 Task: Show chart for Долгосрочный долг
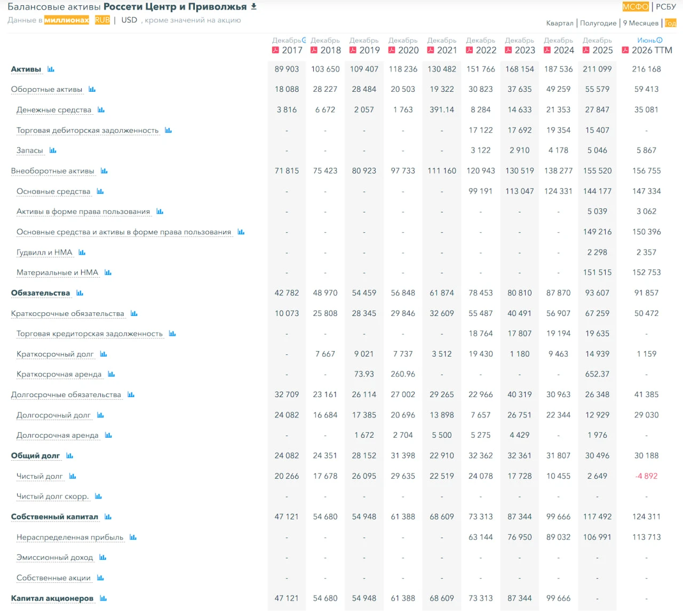point(101,415)
